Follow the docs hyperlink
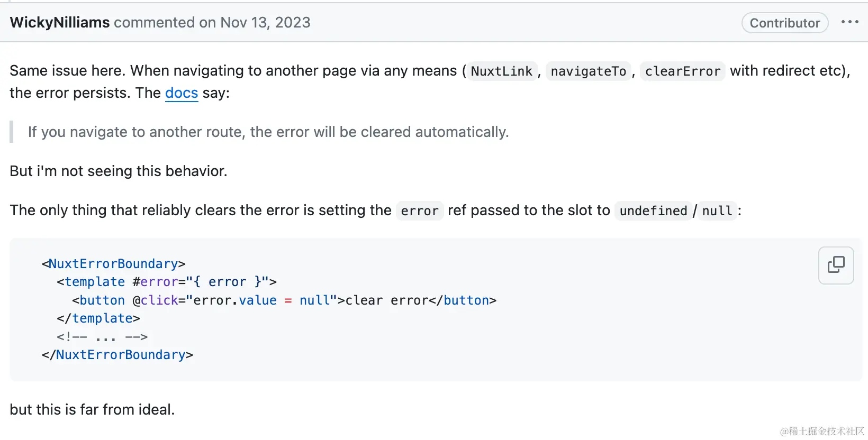 [182, 93]
